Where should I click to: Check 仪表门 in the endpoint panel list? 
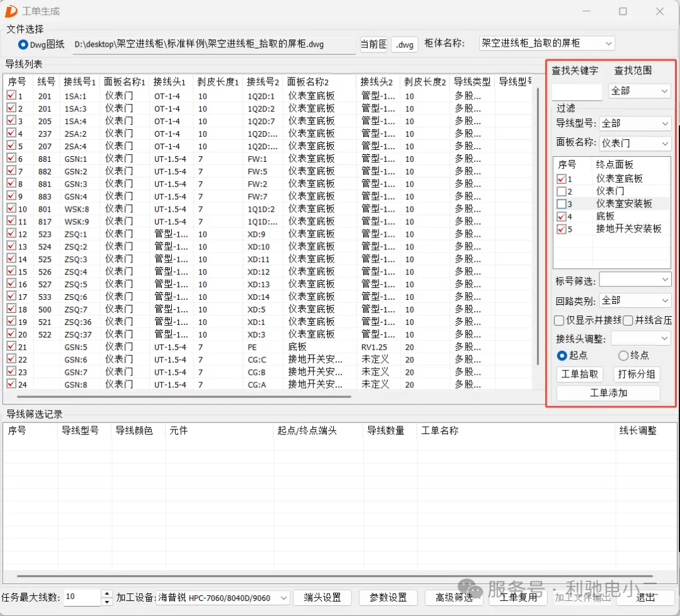click(x=561, y=191)
